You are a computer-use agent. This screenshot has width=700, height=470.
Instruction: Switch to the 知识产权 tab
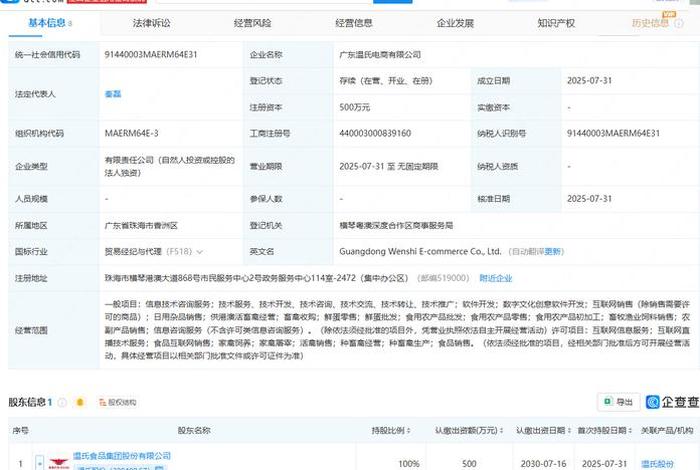pyautogui.click(x=556, y=23)
